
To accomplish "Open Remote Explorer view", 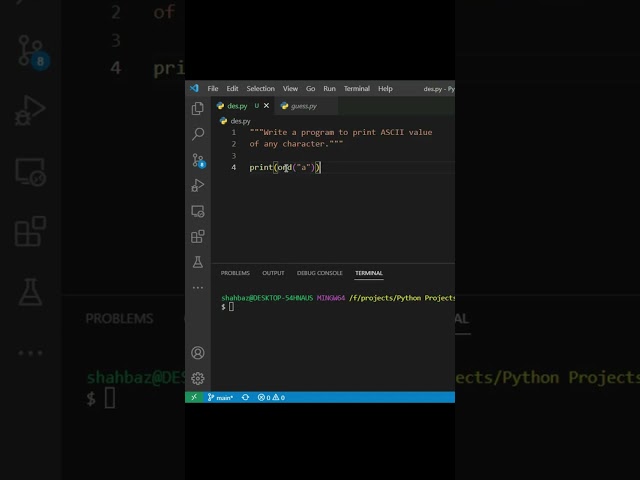I will [x=198, y=211].
